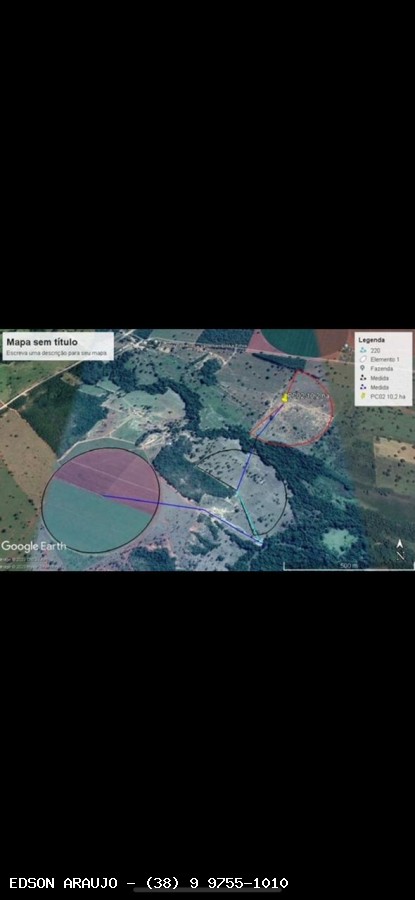Click the Elemento 1 polygon icon in the legend

[363, 359]
